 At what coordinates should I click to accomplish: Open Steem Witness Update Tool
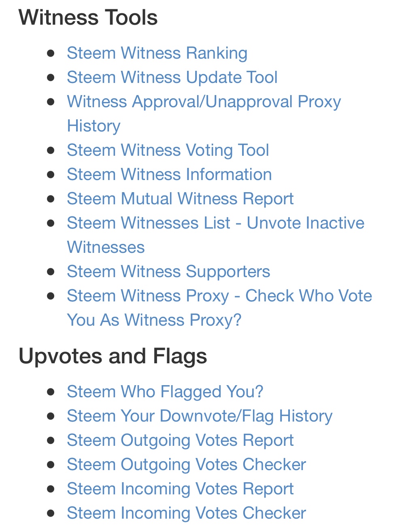pyautogui.click(x=172, y=77)
